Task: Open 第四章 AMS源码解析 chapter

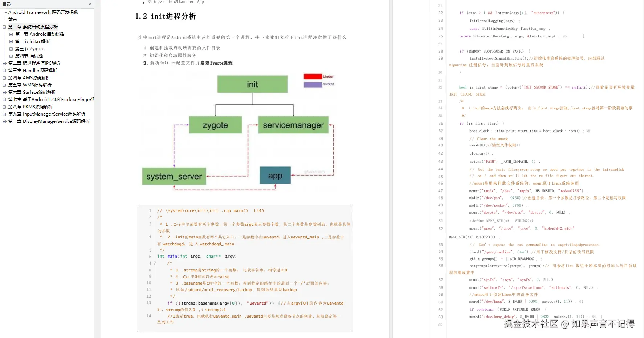Action: click(28, 77)
